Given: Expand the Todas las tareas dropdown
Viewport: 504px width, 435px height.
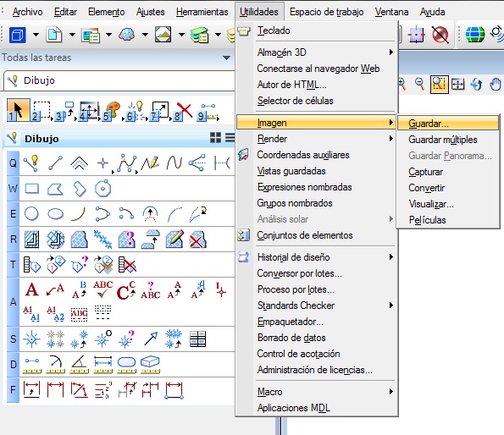Looking at the screenshot, I should (x=226, y=58).
